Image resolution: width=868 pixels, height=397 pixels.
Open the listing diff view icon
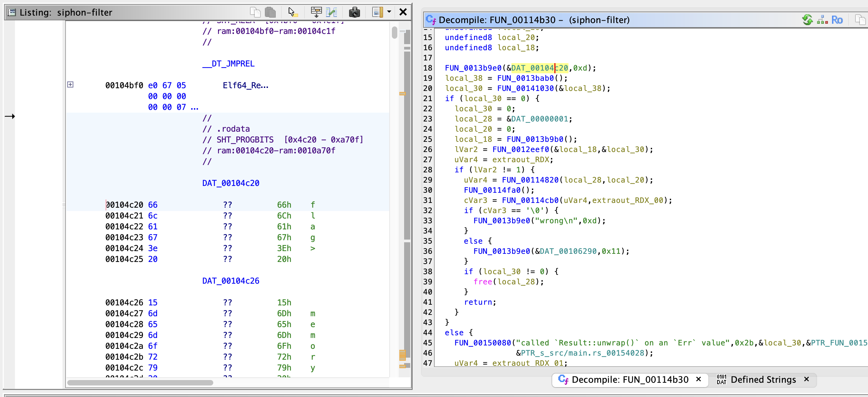331,12
